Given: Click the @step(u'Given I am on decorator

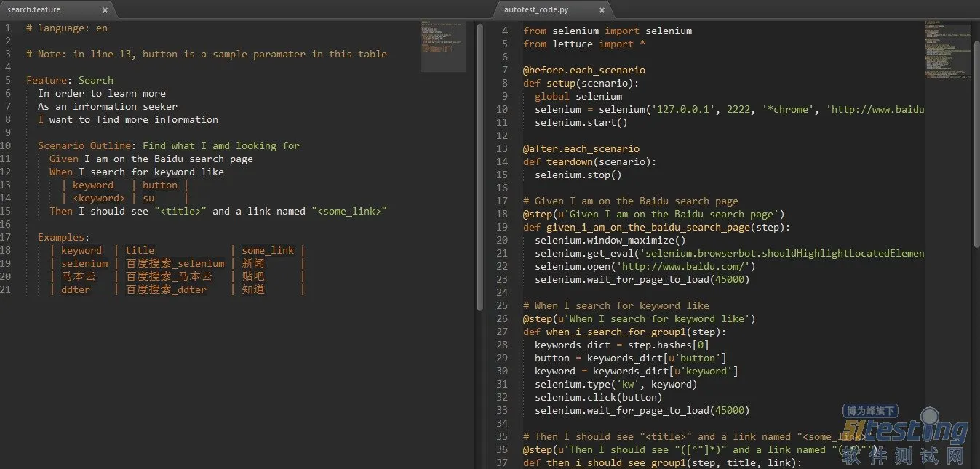Looking at the screenshot, I should pos(654,214).
